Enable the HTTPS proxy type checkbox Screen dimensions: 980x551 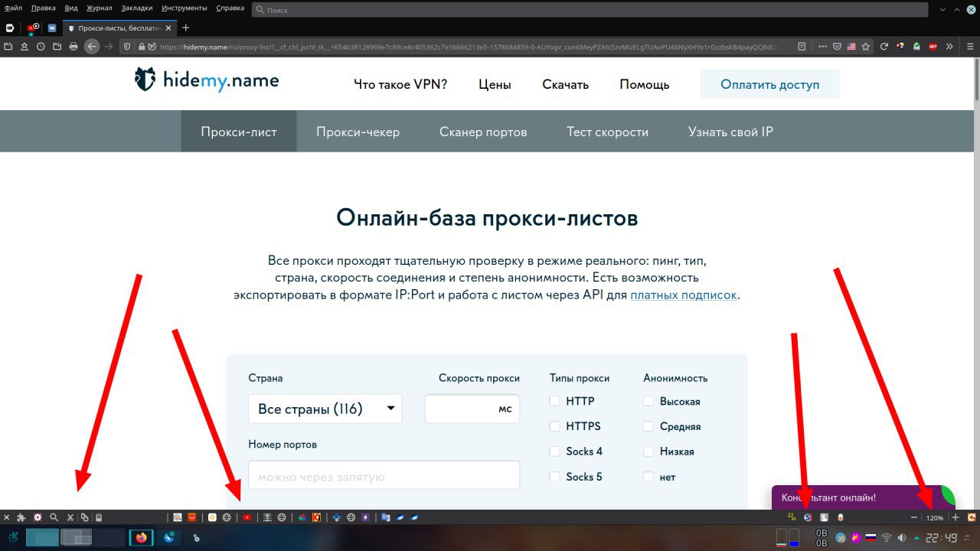(555, 426)
